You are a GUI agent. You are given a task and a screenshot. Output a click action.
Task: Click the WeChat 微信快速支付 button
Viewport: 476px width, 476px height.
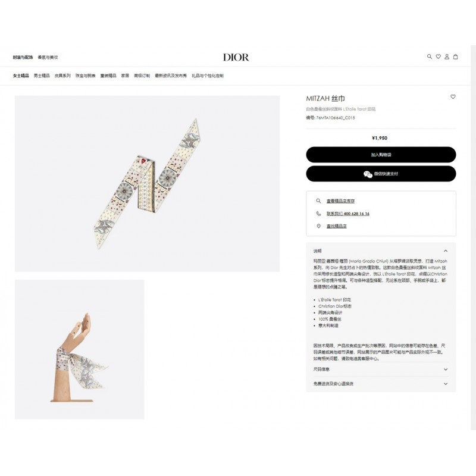point(381,174)
